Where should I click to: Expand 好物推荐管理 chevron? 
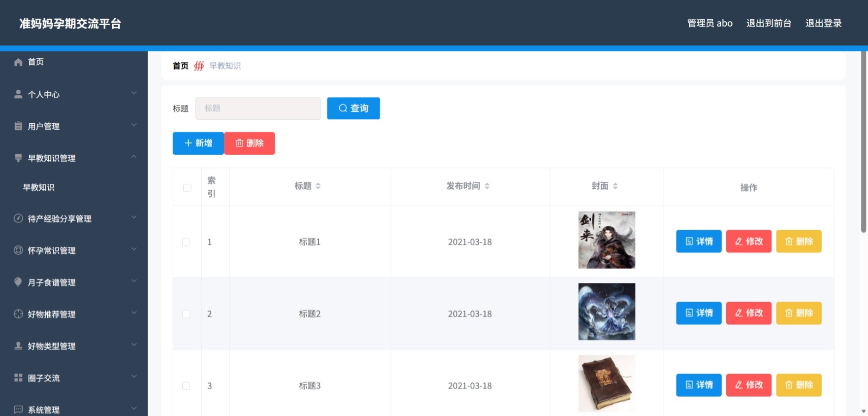(x=134, y=313)
